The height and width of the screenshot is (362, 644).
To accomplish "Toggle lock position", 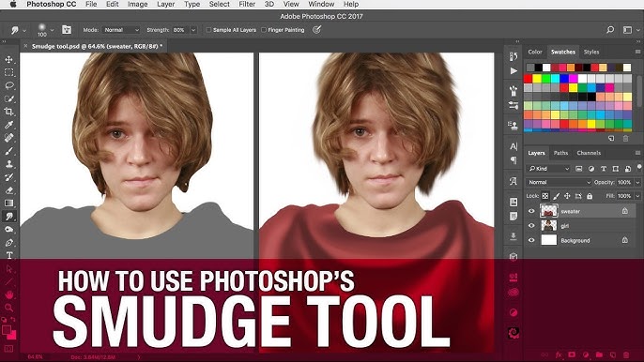I will click(x=567, y=196).
